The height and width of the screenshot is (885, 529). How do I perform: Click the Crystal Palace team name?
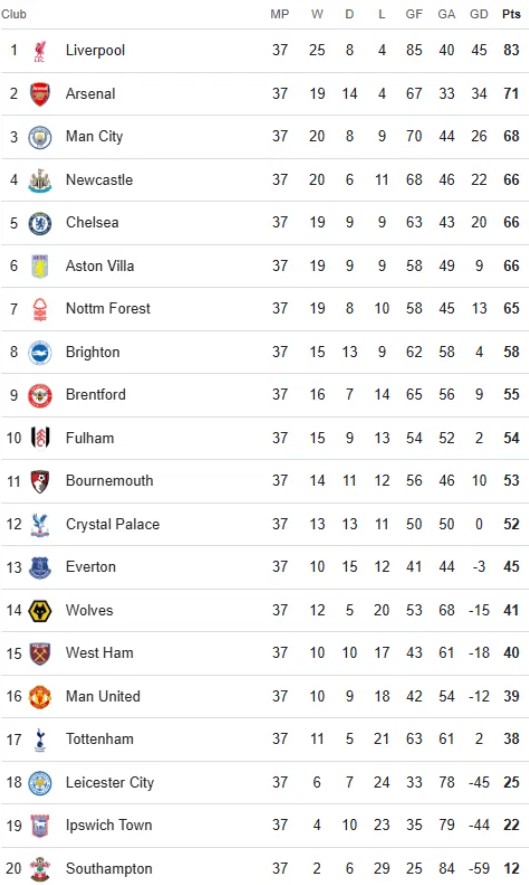coord(113,524)
